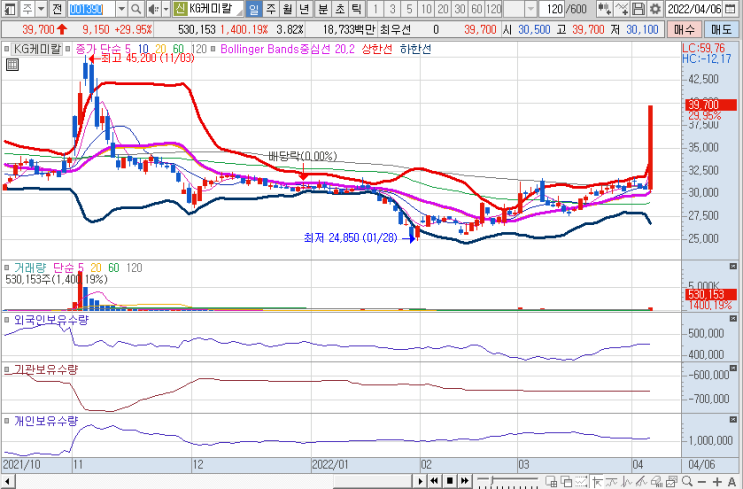Click the scroll-left arrow of horizontal scrollbar
This screenshot has width=743, height=489.
pyautogui.click(x=7, y=481)
